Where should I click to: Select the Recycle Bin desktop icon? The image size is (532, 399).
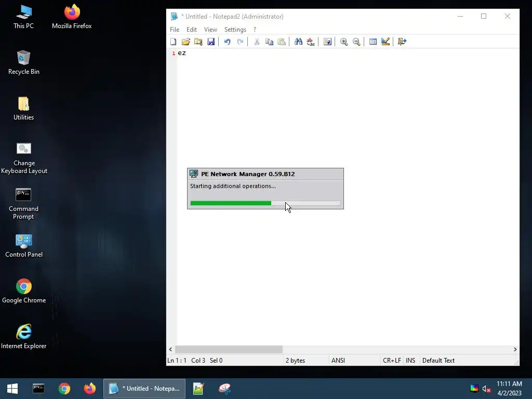pyautogui.click(x=24, y=63)
